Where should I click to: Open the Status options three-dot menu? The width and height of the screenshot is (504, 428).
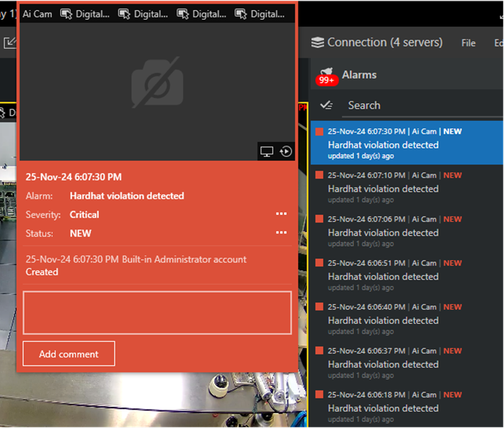(x=281, y=233)
